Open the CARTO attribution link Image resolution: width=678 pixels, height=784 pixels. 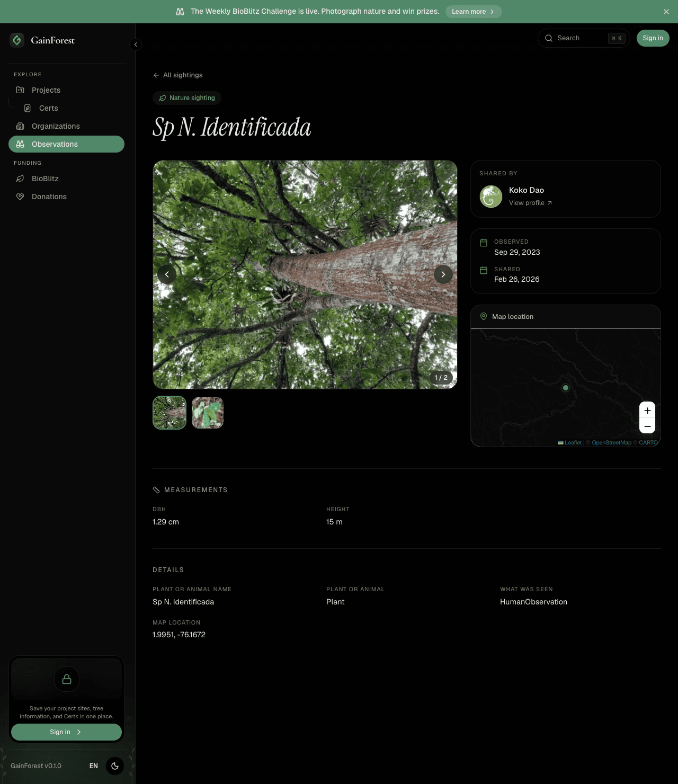click(x=648, y=443)
